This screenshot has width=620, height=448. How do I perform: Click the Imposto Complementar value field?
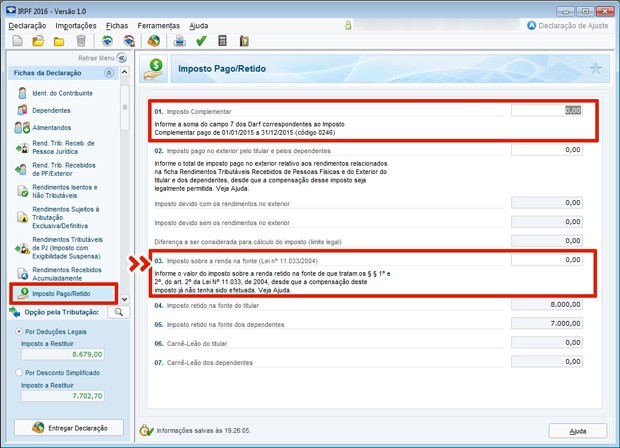(546, 110)
